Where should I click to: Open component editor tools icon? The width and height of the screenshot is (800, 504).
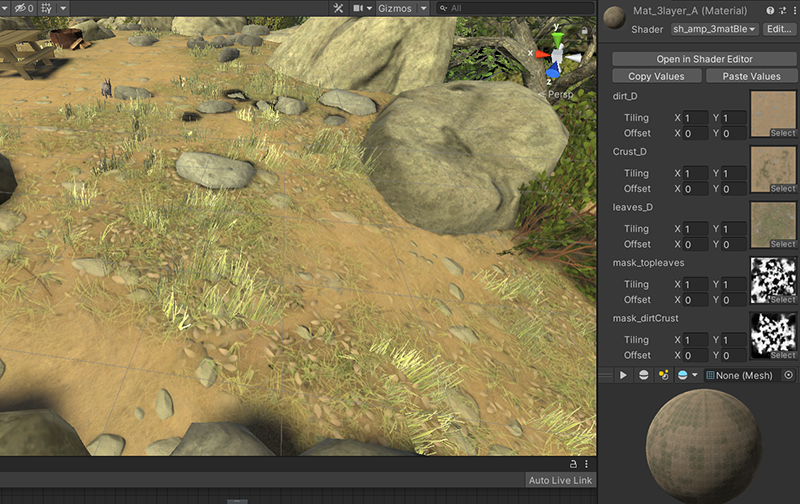(x=338, y=8)
